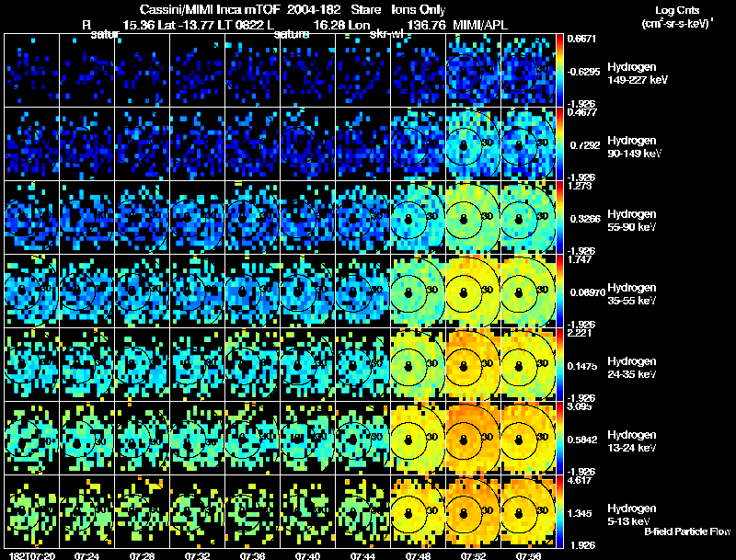Click the B-field Particle Flow caption
The height and width of the screenshot is (560, 736).
tap(687, 531)
